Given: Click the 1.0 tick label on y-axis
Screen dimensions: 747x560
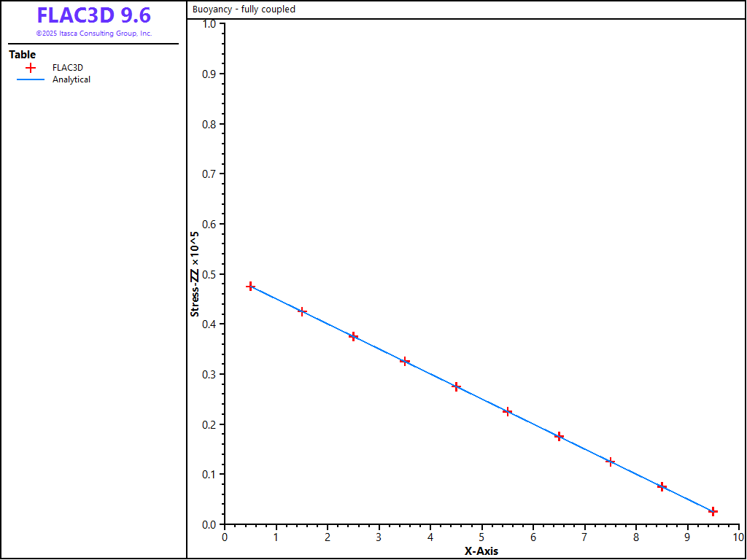Looking at the screenshot, I should [209, 24].
